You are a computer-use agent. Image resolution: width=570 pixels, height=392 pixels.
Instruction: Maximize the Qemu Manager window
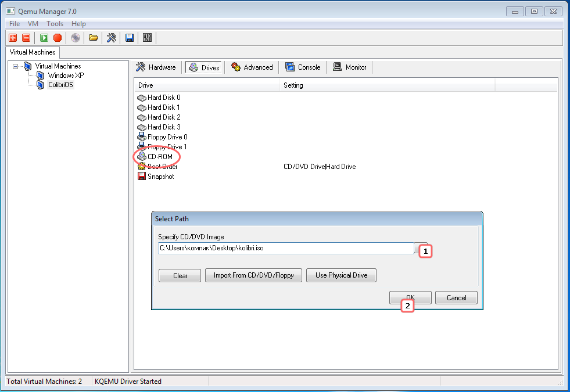(x=534, y=12)
